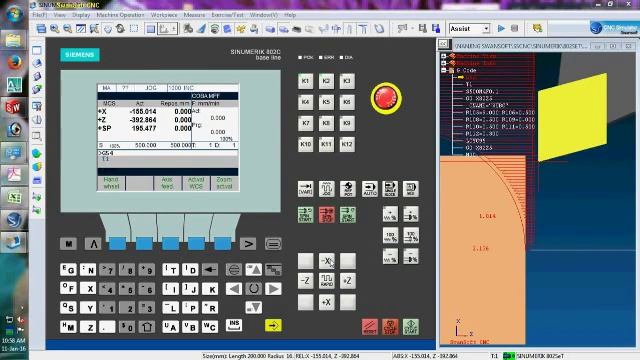Click the shift key on the keypad
The image size is (640, 360).
(147, 327)
